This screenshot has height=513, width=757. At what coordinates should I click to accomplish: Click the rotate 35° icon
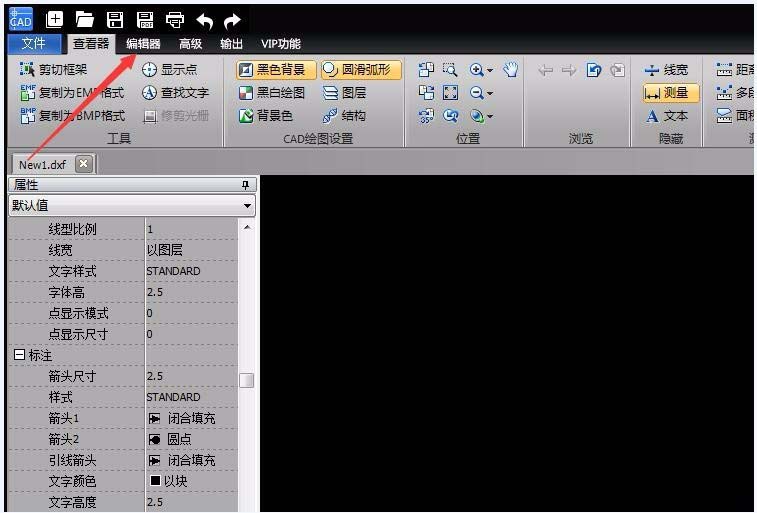426,116
